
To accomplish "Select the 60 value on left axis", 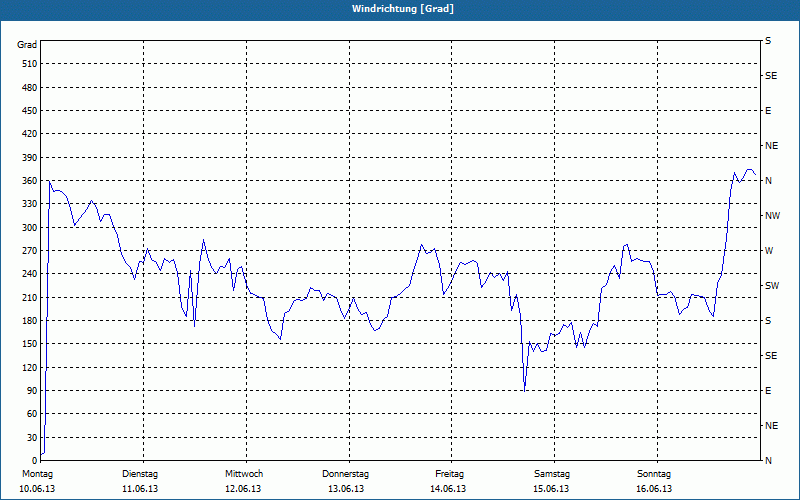I will coord(31,414).
